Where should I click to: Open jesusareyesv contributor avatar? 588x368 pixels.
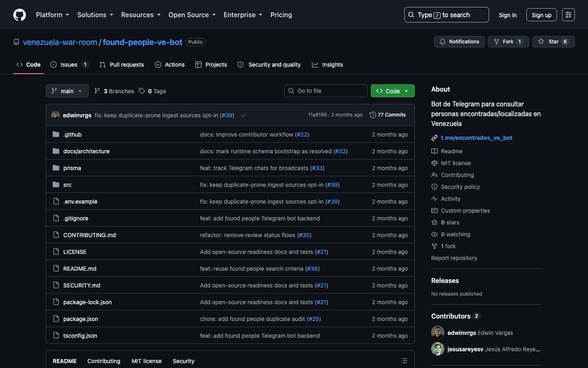(438, 349)
